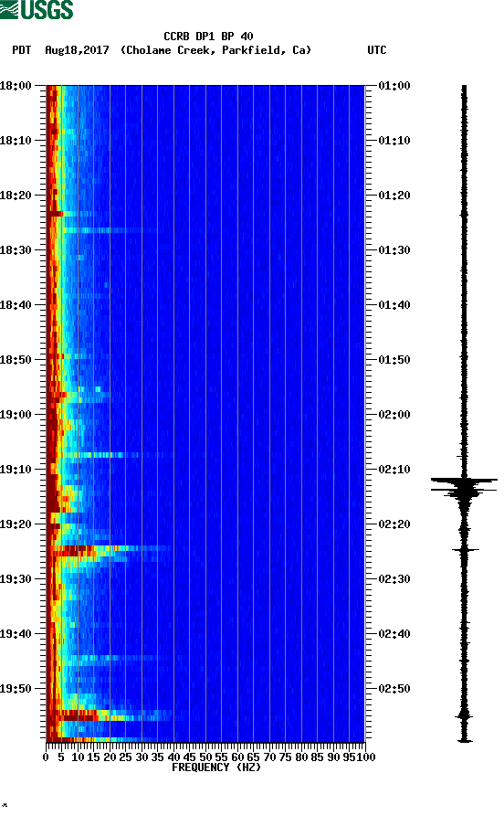Click the broadband spectrogram streak at 19:24 PDT

tap(110, 548)
